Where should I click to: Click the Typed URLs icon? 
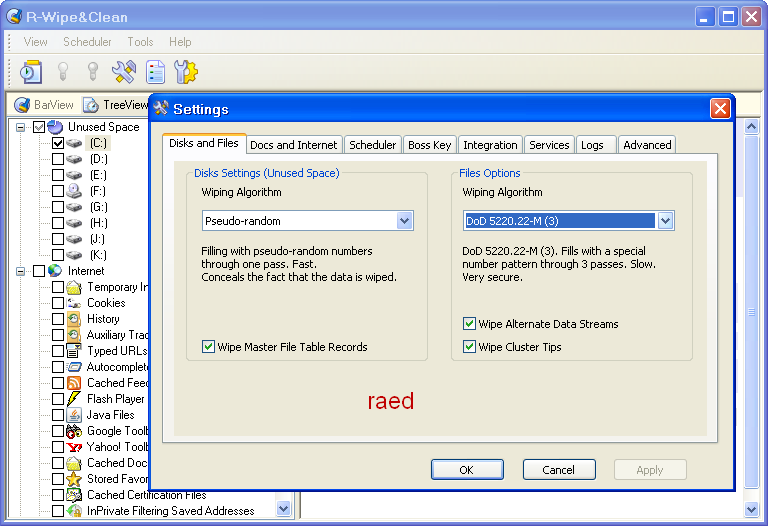74,351
